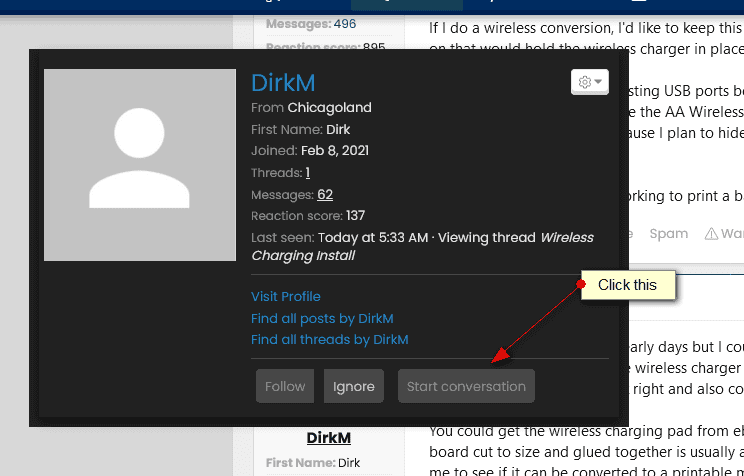Click the Messages 496 count in sidebar
This screenshot has height=476, width=744.
click(345, 24)
